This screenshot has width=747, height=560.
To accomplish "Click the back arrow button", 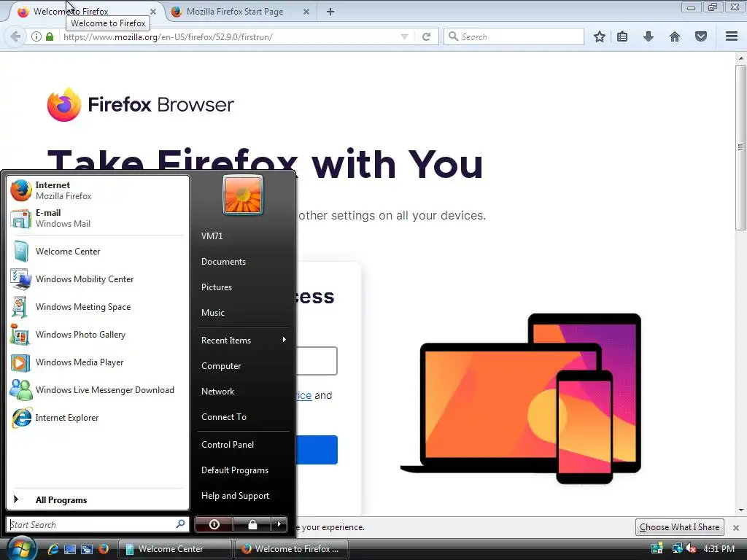I will coord(15,36).
